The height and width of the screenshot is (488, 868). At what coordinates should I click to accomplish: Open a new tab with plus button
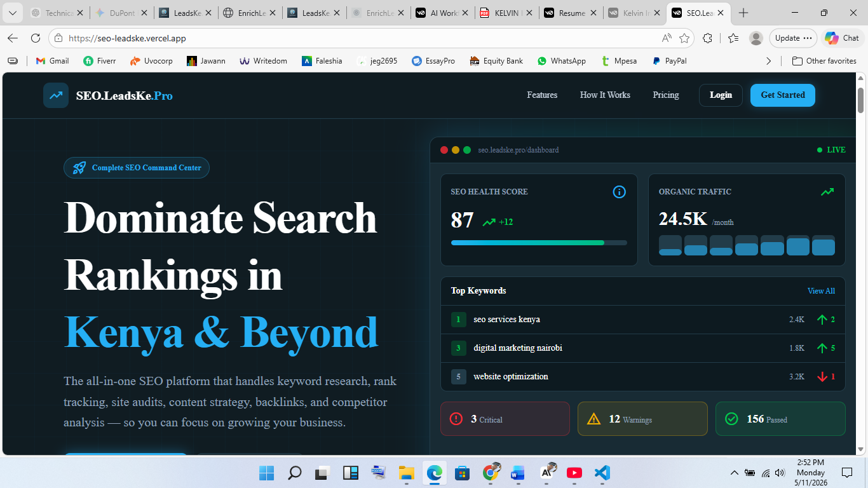tap(743, 13)
